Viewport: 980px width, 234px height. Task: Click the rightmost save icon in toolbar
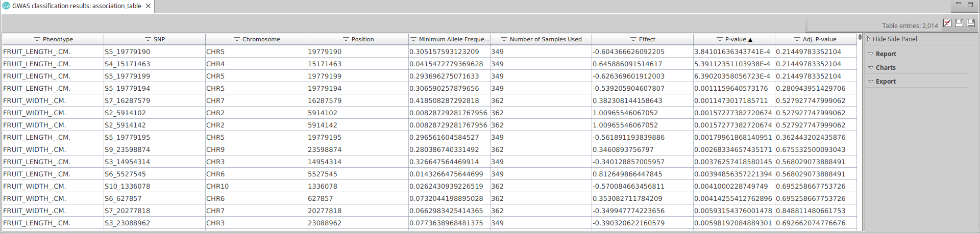pos(971,23)
